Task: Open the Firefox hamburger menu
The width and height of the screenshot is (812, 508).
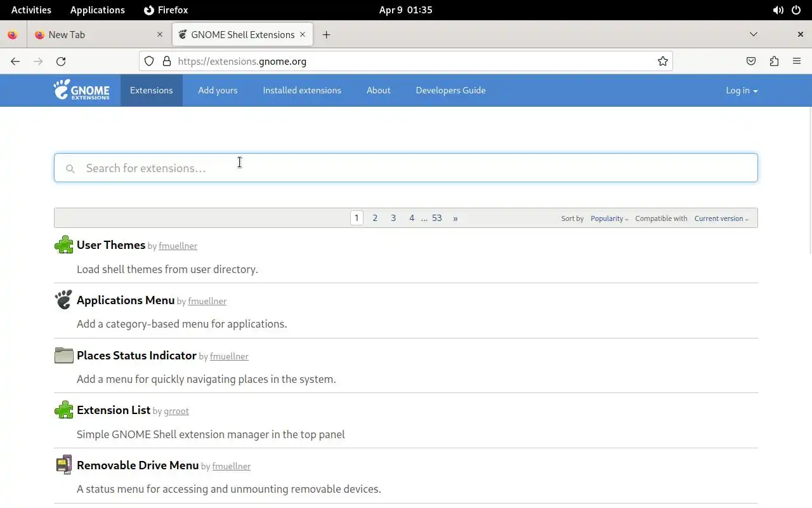Action: click(797, 61)
